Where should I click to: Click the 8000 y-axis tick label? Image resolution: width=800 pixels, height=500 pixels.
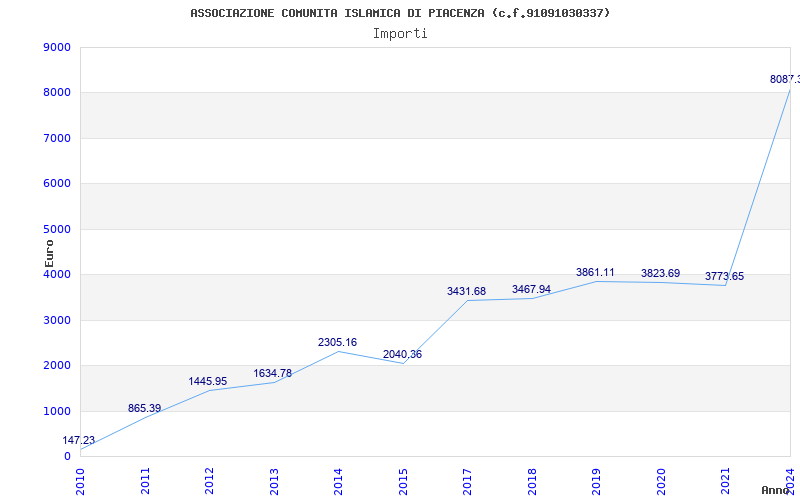pos(57,93)
